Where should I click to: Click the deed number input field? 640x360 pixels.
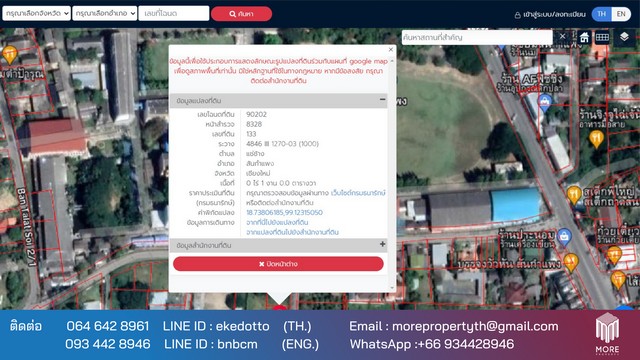(174, 13)
